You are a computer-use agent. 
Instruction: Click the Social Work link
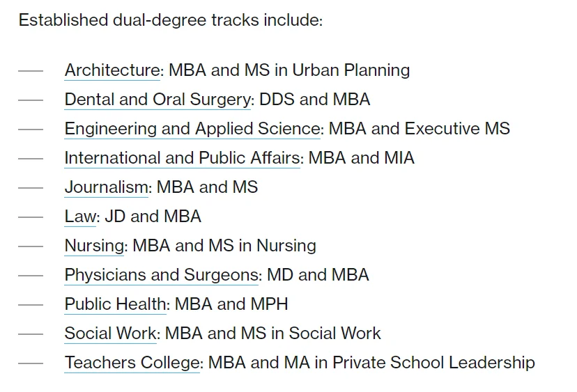[x=111, y=334]
